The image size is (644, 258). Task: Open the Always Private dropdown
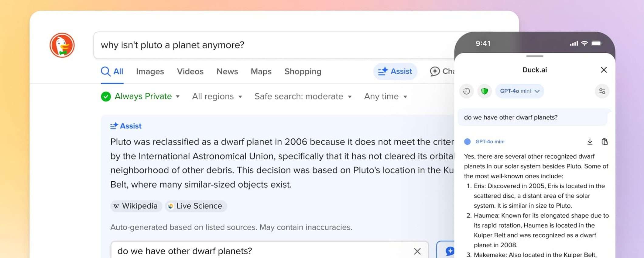pos(140,96)
